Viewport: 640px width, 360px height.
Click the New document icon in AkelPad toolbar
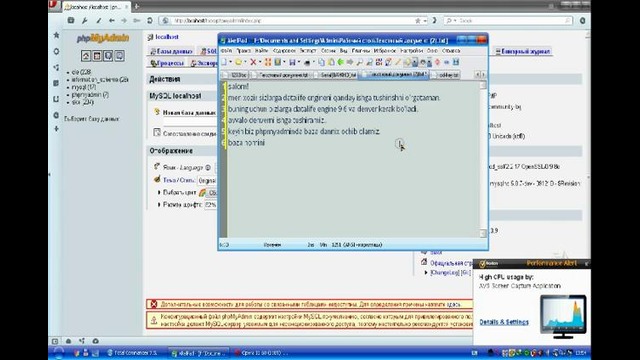[x=224, y=62]
